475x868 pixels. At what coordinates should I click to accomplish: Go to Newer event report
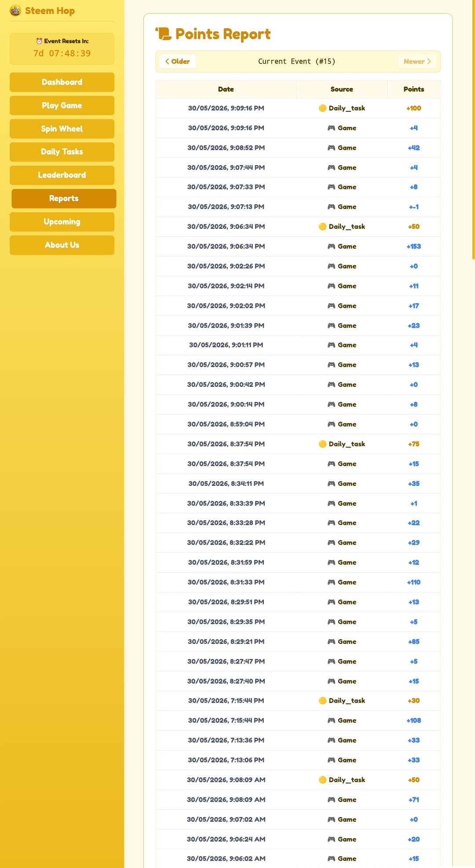point(417,62)
